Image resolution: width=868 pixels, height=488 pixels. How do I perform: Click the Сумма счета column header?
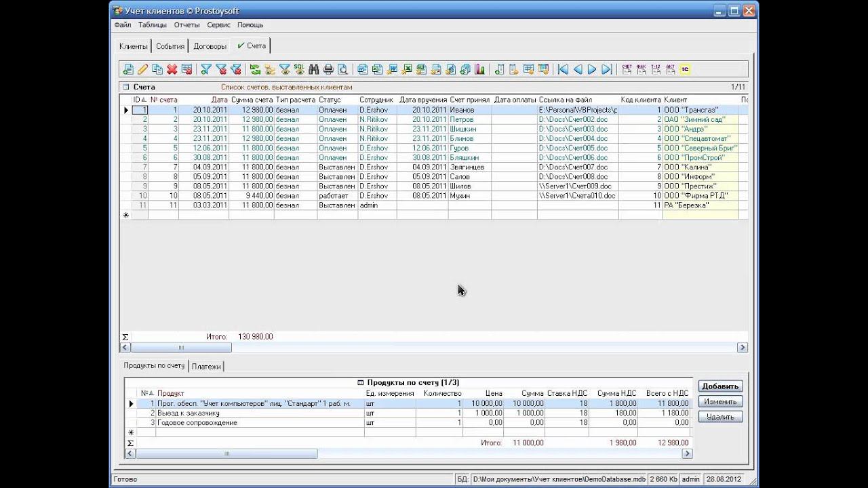(252, 100)
